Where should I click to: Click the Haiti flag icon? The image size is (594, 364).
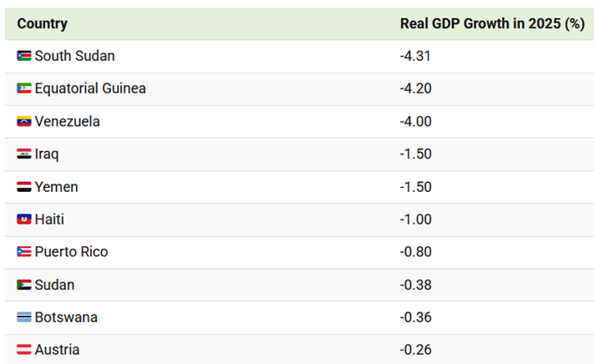tap(24, 220)
